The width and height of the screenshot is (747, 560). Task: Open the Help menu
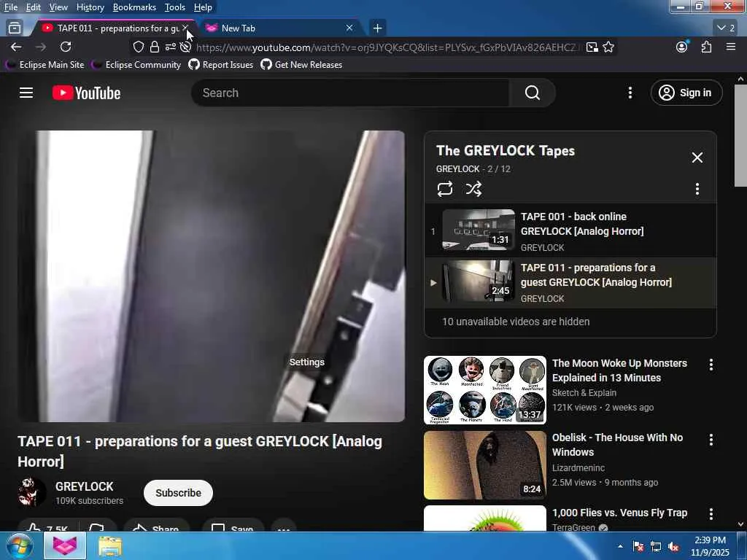click(203, 7)
